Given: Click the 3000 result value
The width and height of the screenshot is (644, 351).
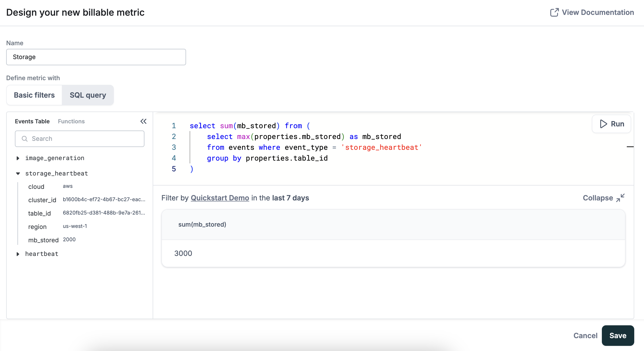Looking at the screenshot, I should coord(183,253).
